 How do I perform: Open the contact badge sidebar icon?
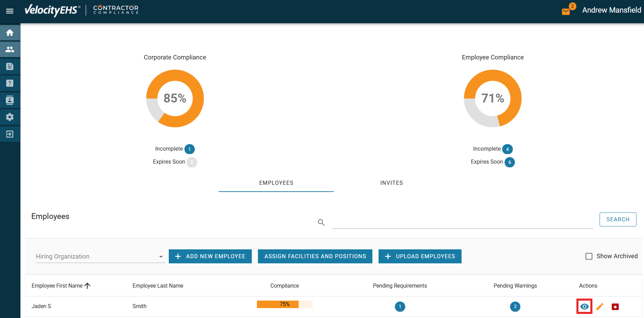(x=10, y=100)
